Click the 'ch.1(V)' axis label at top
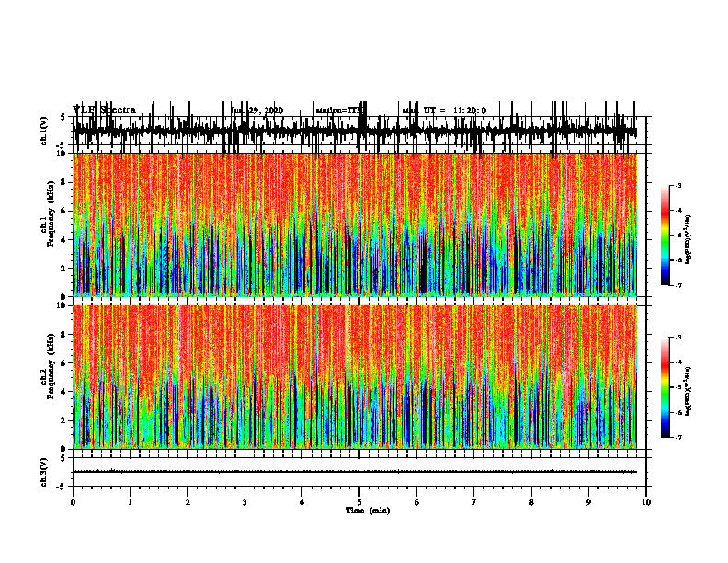This screenshot has height=563, width=728. [x=44, y=131]
